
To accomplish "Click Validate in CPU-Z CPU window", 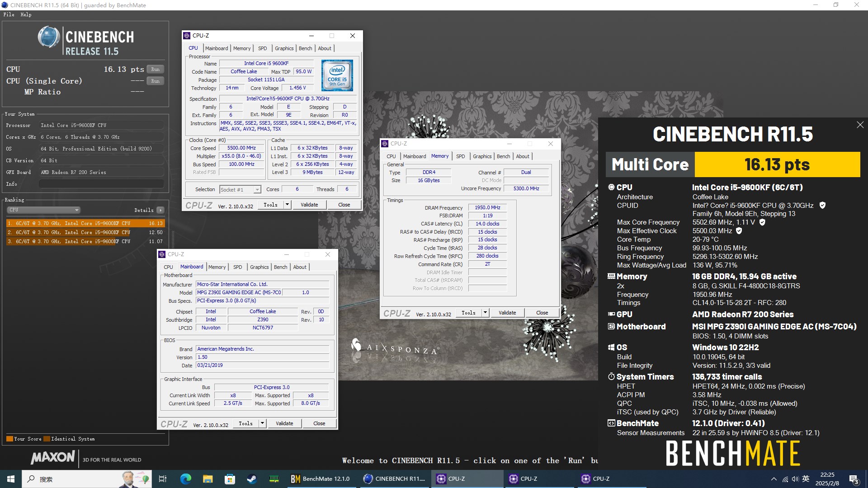I will tap(309, 205).
